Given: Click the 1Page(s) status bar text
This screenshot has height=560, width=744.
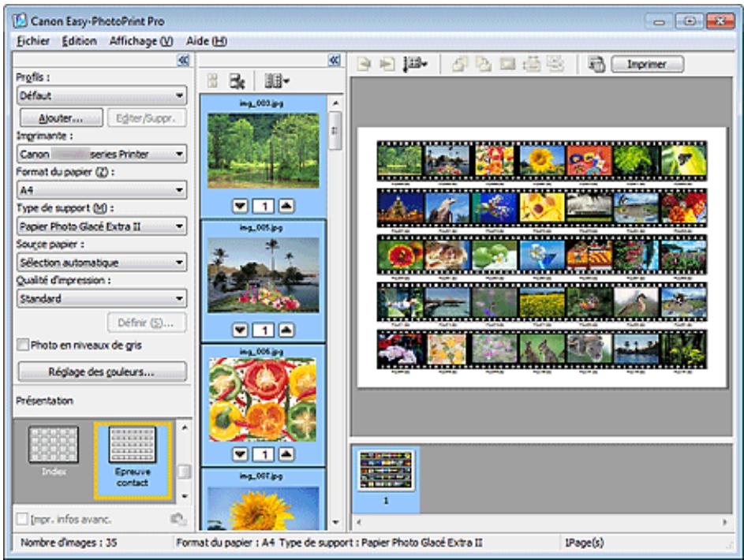Looking at the screenshot, I should 584,543.
